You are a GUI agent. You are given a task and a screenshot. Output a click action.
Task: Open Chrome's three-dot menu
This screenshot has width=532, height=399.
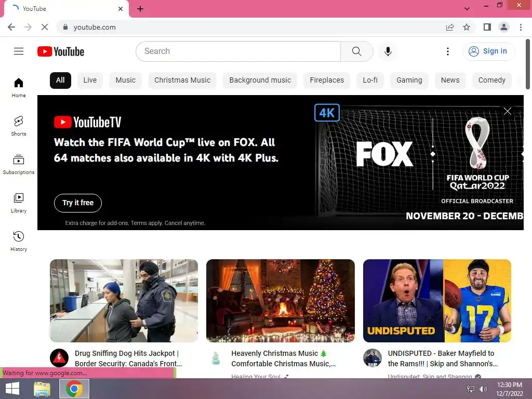point(521,27)
